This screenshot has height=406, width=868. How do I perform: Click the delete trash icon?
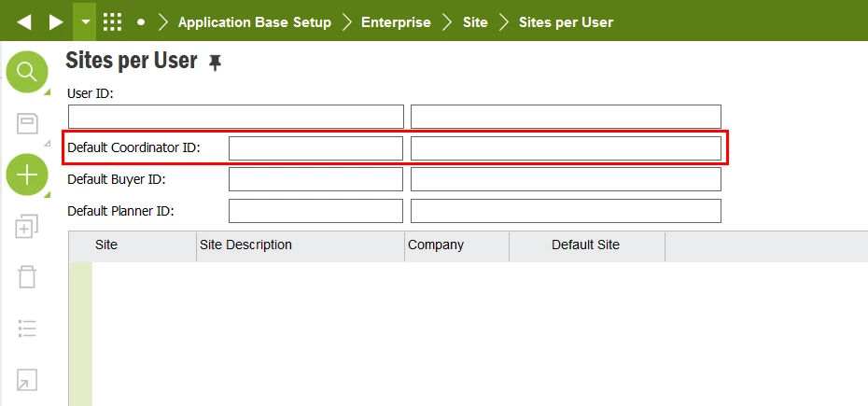point(27,276)
